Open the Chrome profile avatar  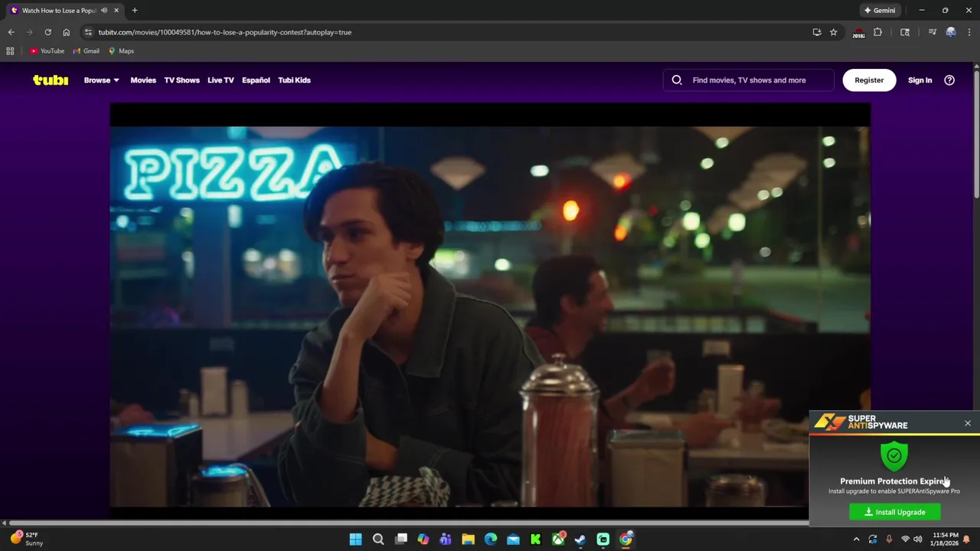tap(951, 32)
